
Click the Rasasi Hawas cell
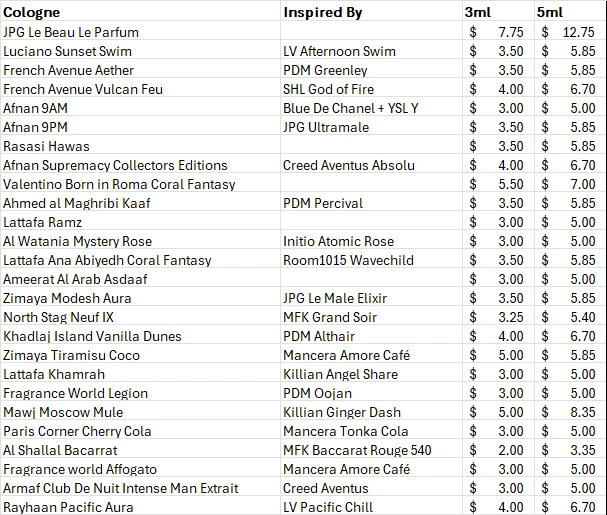141,146
